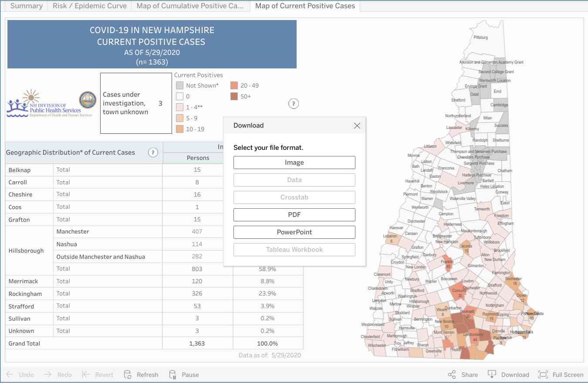Open Map of Cumulative Positive Cases tab
Screen dimensions: 588x383
click(190, 6)
